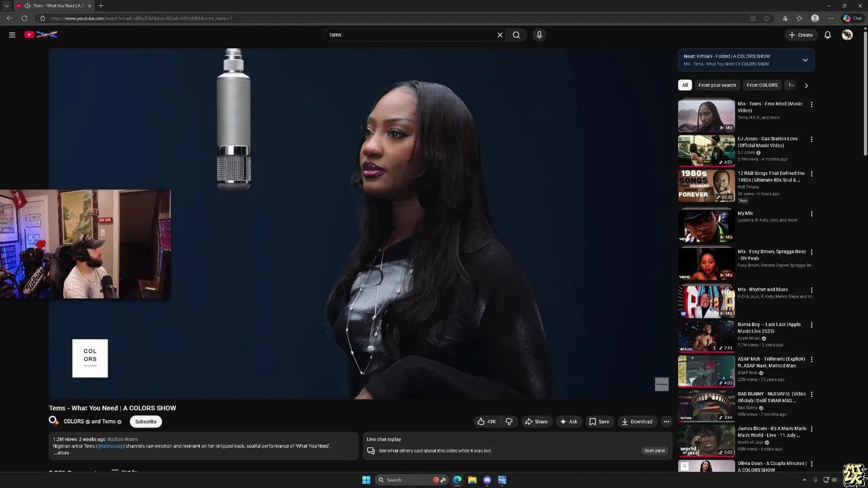Open EJ Jones Gas Station Love title

tap(768, 142)
